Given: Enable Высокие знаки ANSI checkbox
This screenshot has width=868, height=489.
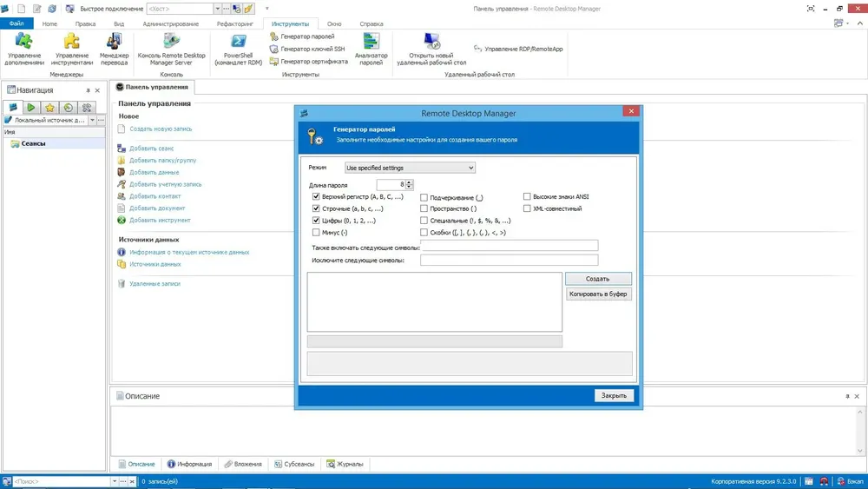Looking at the screenshot, I should (x=527, y=196).
